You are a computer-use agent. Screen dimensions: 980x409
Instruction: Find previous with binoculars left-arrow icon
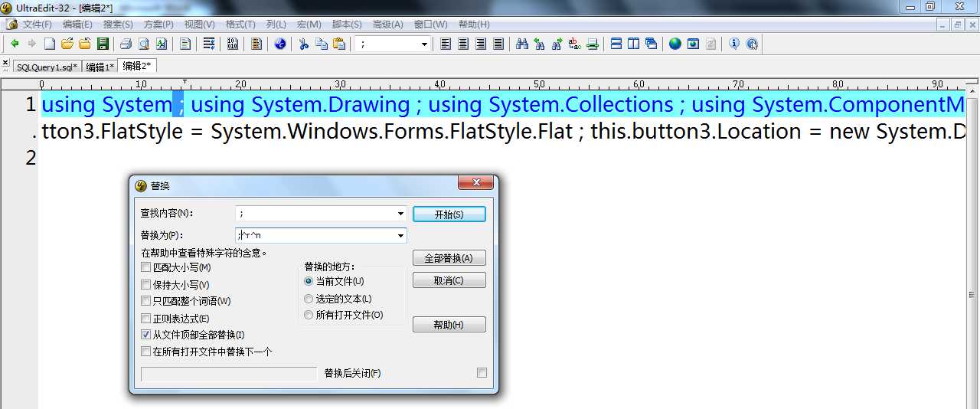(x=540, y=44)
